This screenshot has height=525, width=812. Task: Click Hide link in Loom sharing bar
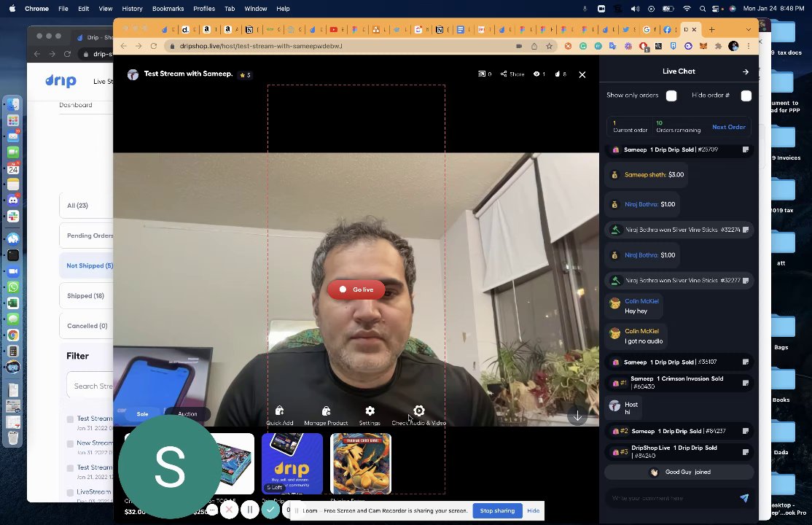point(534,510)
